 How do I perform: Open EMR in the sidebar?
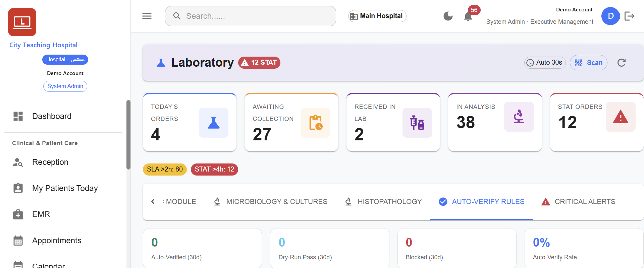63,214
